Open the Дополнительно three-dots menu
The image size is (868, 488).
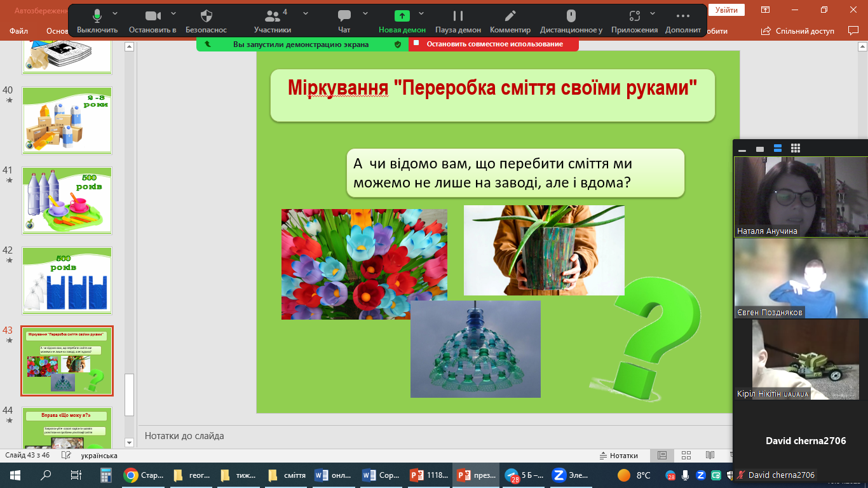(x=683, y=17)
